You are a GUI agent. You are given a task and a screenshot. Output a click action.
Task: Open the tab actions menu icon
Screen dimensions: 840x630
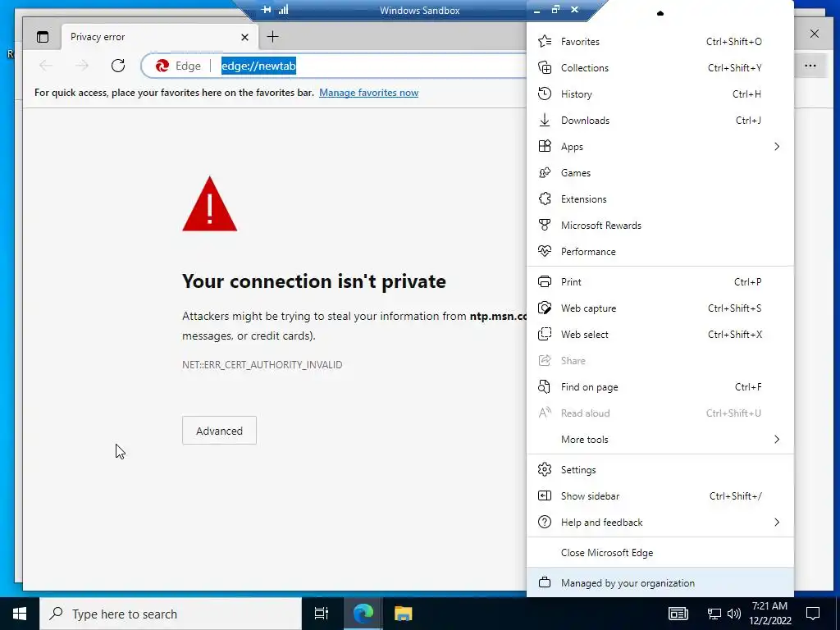point(43,37)
